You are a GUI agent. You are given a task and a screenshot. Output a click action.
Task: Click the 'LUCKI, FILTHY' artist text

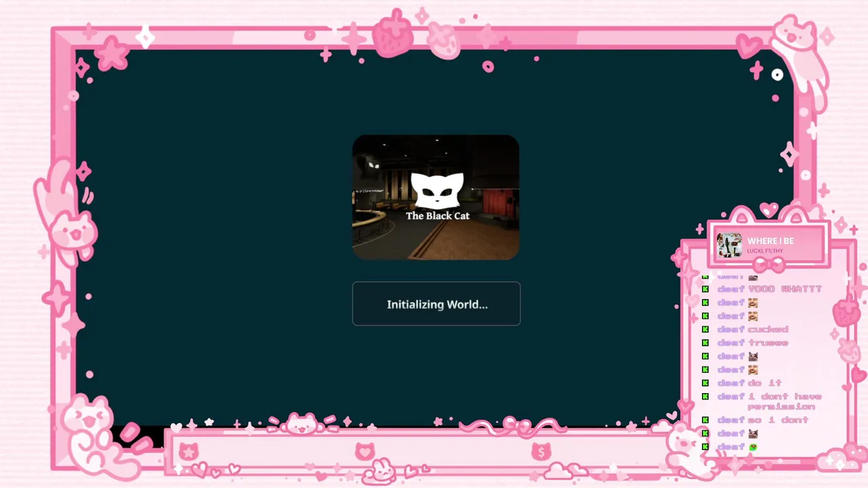pos(765,251)
